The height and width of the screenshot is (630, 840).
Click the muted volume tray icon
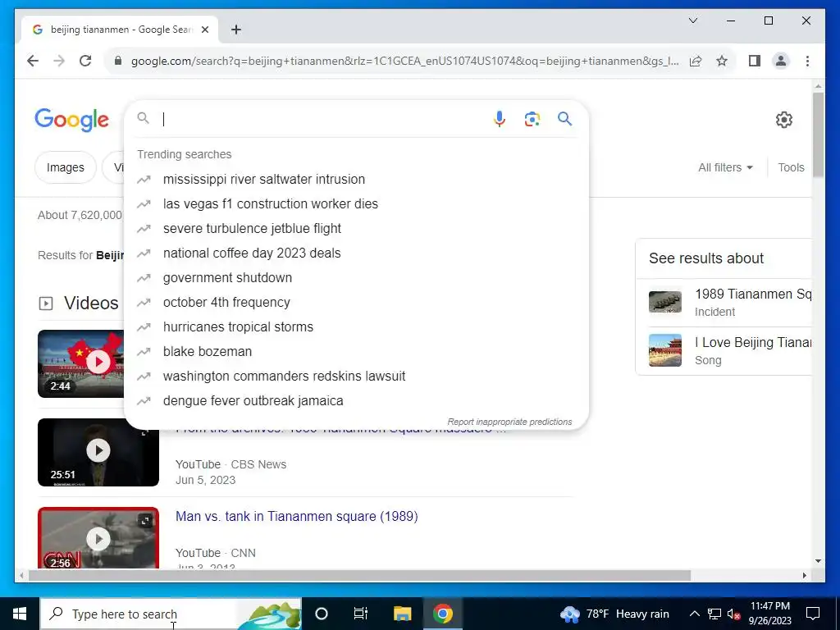733,614
